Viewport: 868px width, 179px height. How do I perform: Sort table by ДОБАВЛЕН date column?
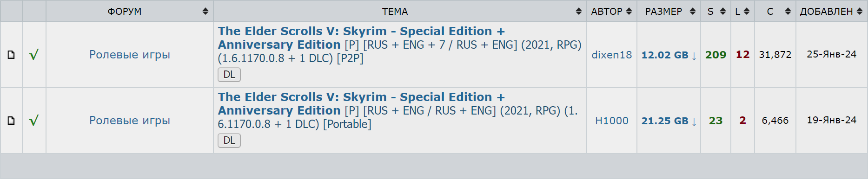(831, 11)
